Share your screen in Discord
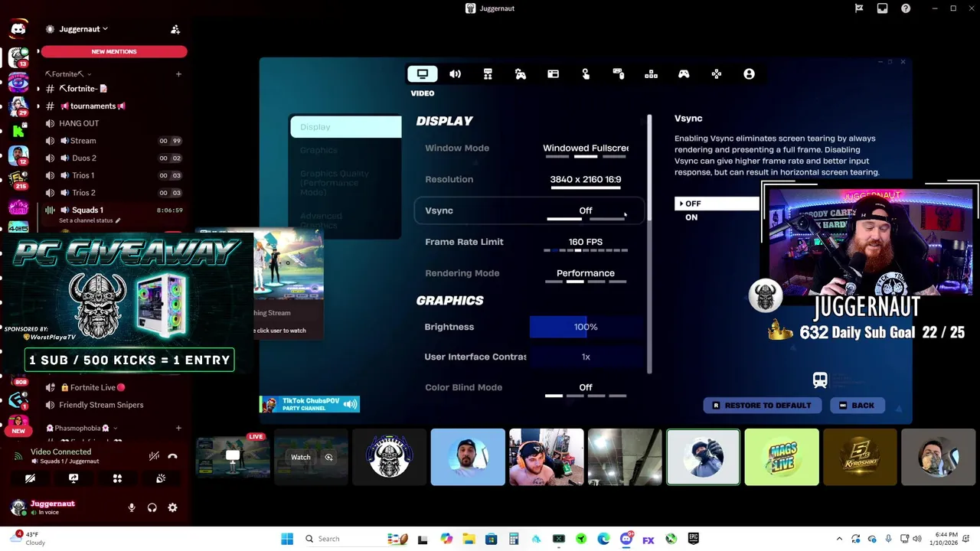This screenshot has height=551, width=980. pos(73,478)
